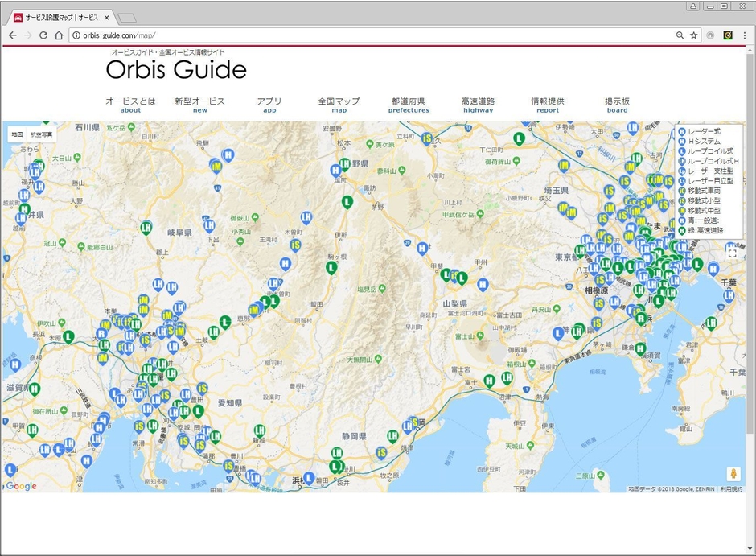The width and height of the screenshot is (756, 556).
Task: Click the Google logo on the map
Action: click(x=20, y=486)
